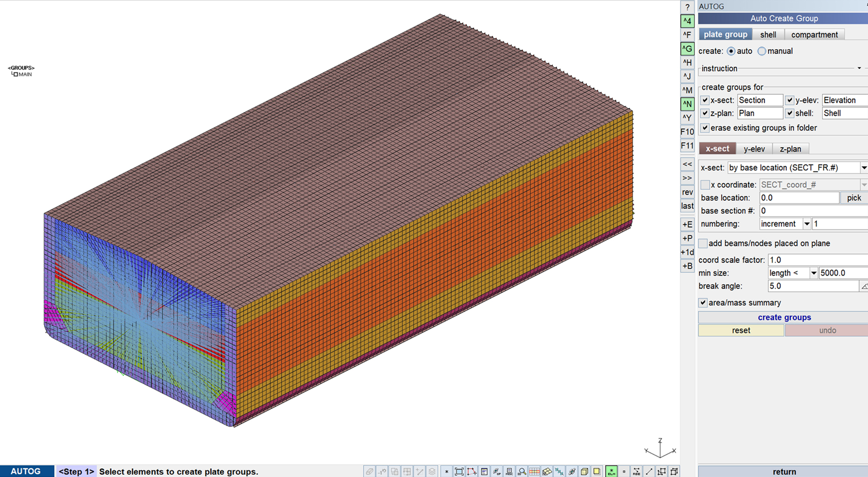
Task: Click the create groups button
Action: (784, 317)
